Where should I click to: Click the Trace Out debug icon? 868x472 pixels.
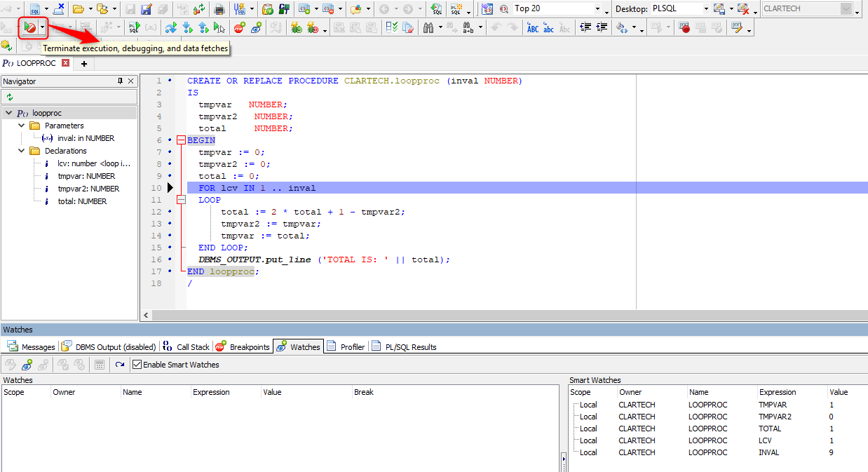click(x=203, y=28)
